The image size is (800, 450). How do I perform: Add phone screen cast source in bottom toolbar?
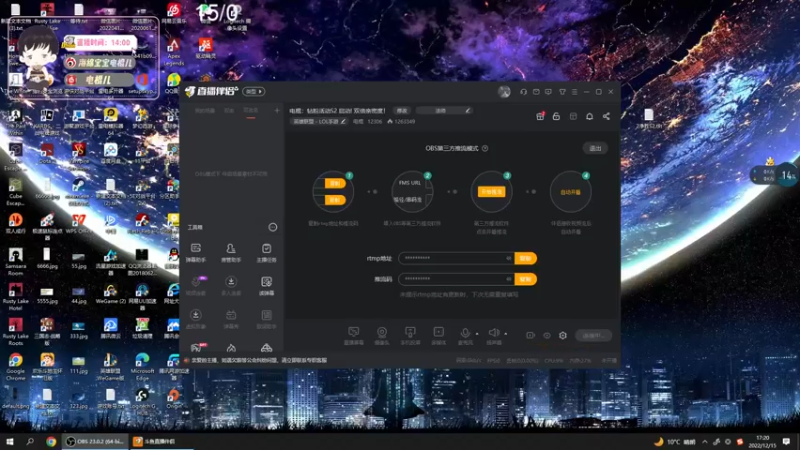pos(410,335)
